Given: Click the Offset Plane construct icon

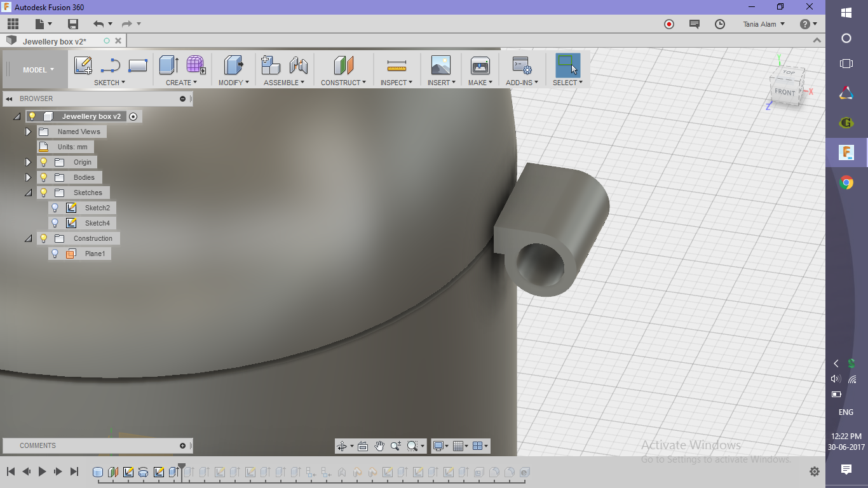Looking at the screenshot, I should click(343, 65).
